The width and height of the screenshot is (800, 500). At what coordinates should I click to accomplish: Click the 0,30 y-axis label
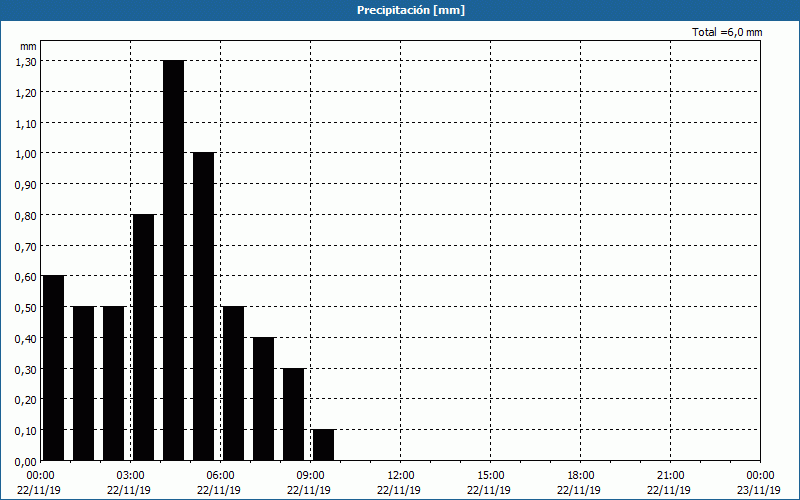pyautogui.click(x=26, y=369)
